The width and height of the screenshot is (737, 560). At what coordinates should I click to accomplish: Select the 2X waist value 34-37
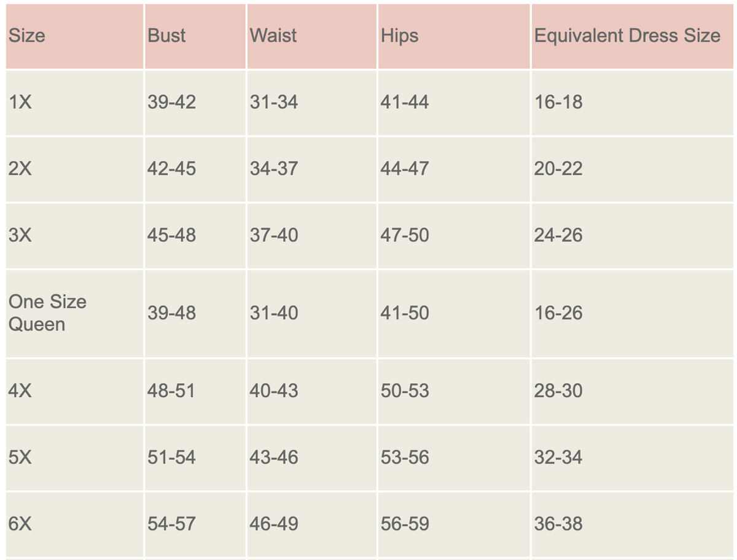[274, 168]
